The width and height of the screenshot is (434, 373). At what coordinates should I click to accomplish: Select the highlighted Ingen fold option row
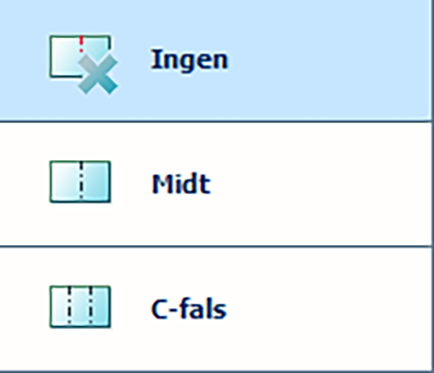tap(216, 60)
